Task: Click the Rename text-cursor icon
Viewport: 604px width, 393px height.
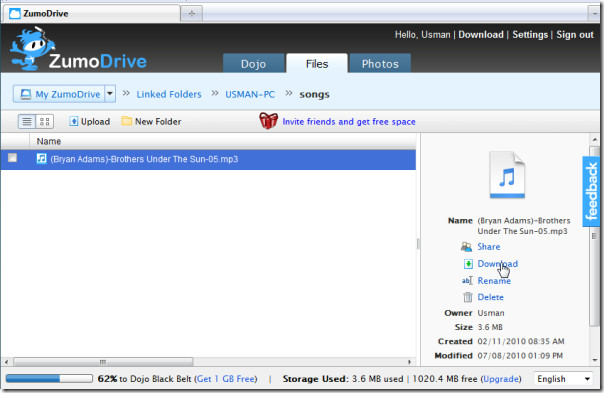Action: tap(467, 280)
